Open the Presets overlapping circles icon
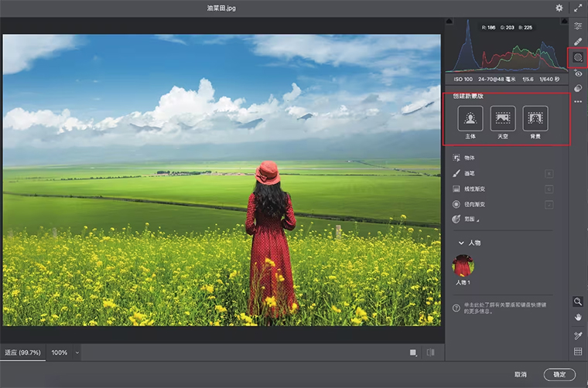Viewport: 588px width, 388px height. point(578,88)
